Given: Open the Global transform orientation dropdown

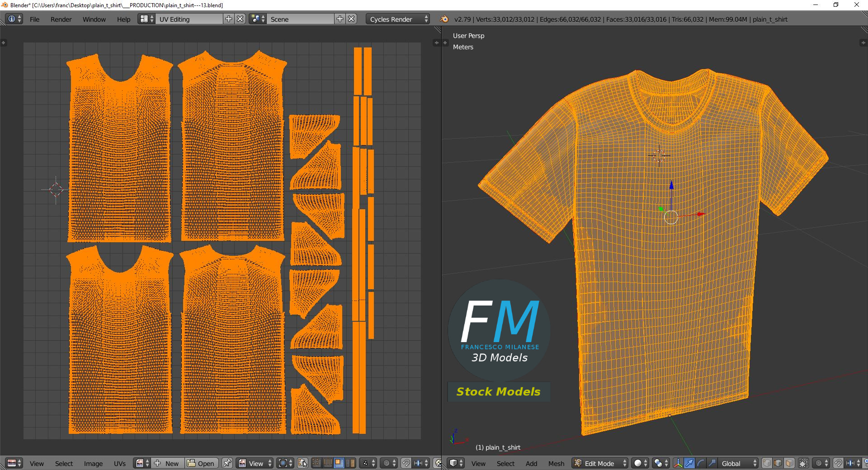Looking at the screenshot, I should click(738, 463).
